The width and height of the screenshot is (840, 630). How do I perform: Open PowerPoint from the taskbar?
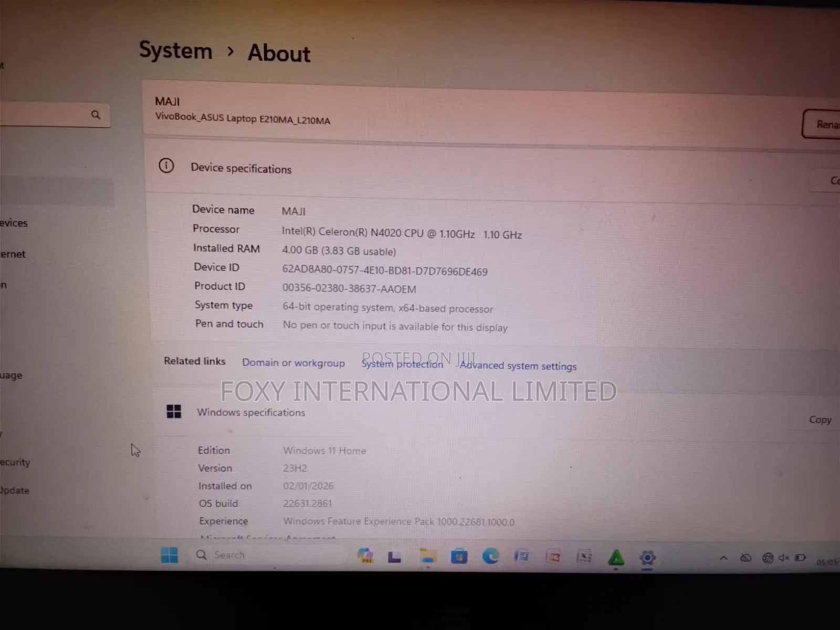coord(552,557)
